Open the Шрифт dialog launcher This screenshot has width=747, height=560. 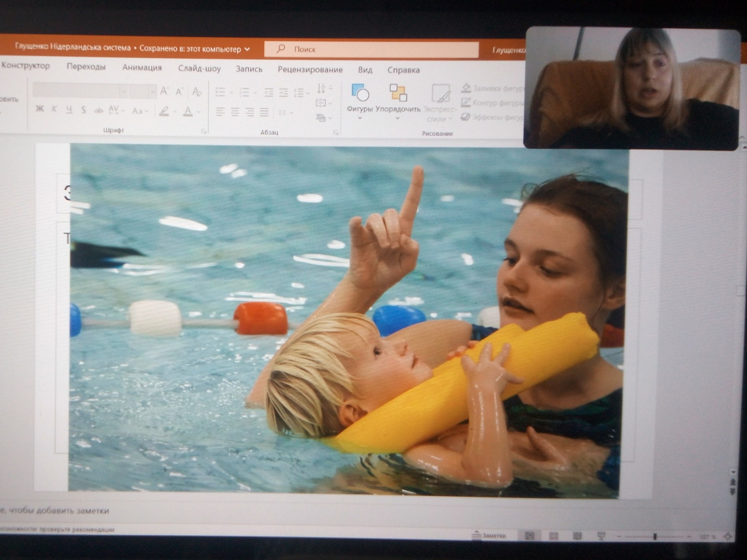[204, 131]
